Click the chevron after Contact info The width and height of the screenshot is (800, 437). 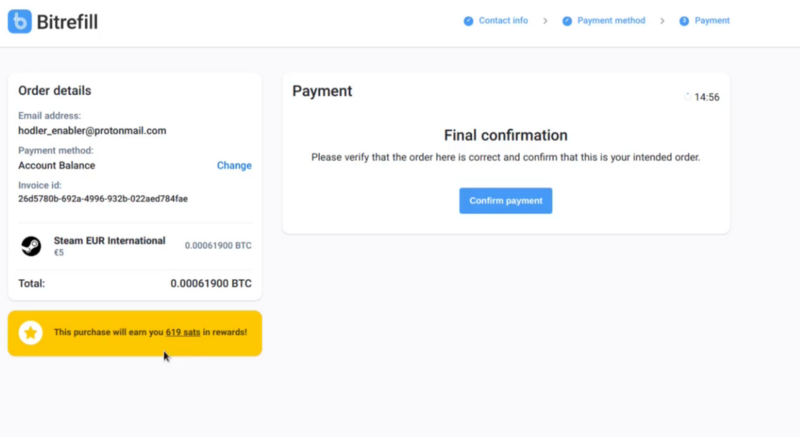545,21
